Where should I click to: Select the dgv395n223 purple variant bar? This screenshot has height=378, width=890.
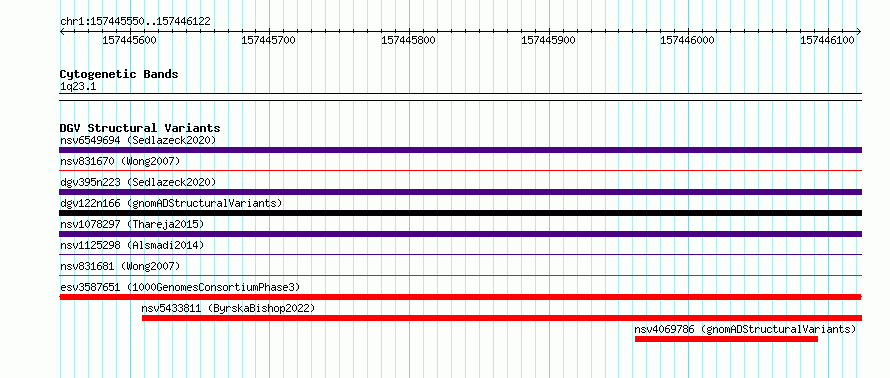[460, 192]
